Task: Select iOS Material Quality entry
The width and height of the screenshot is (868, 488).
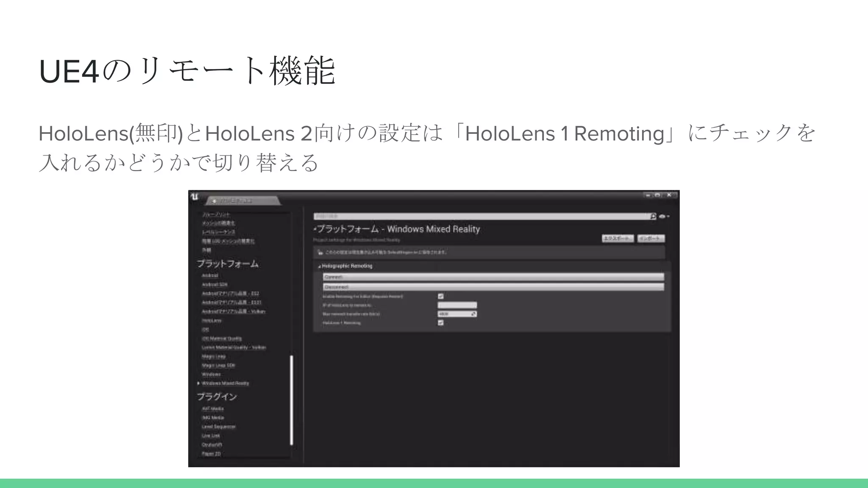Action: (x=222, y=338)
